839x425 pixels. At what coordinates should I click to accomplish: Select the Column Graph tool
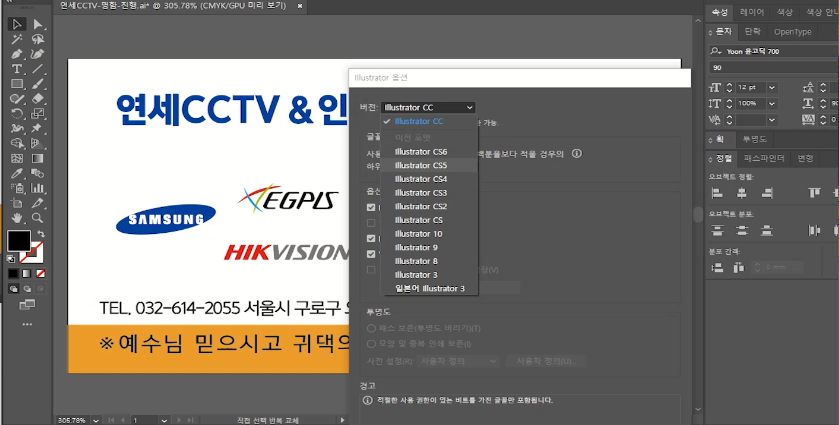(37, 188)
